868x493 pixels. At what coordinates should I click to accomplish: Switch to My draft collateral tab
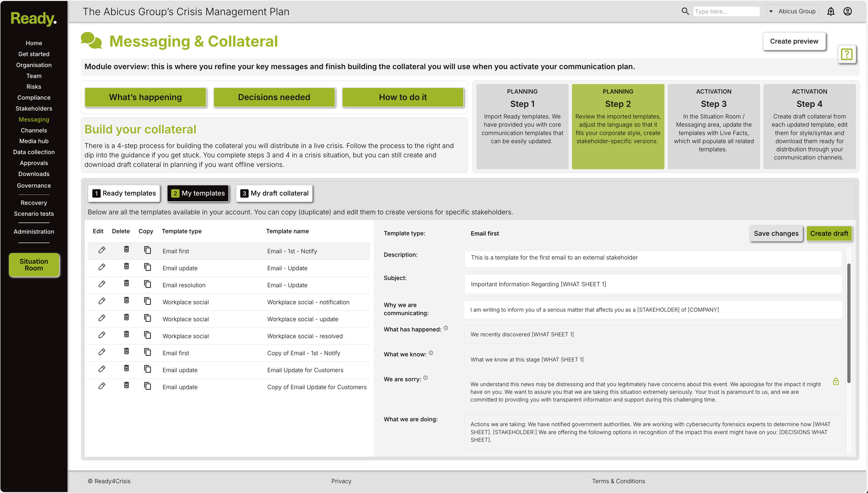274,193
